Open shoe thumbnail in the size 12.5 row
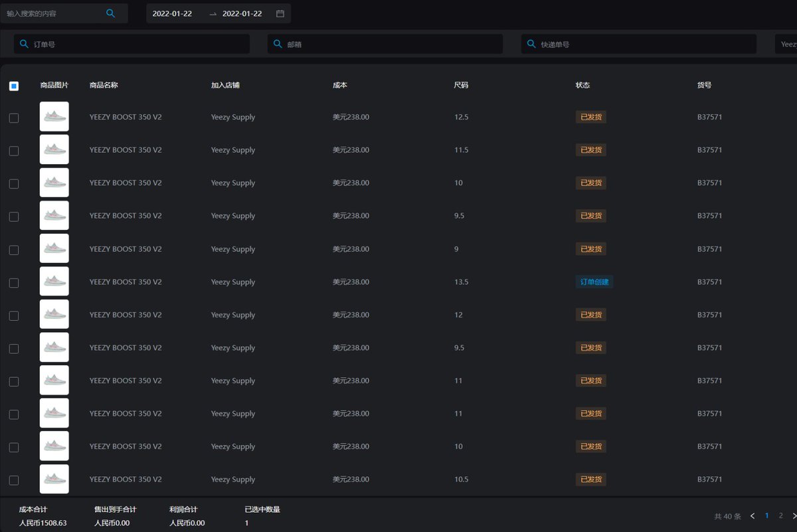This screenshot has height=532, width=797. [x=54, y=117]
